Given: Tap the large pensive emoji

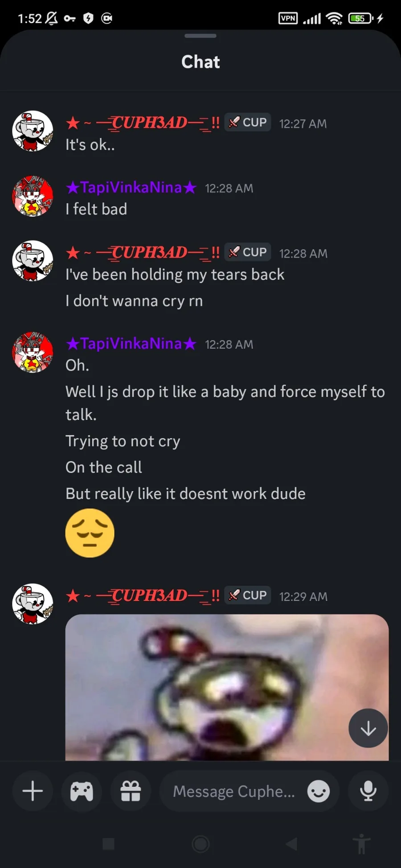Looking at the screenshot, I should point(90,533).
